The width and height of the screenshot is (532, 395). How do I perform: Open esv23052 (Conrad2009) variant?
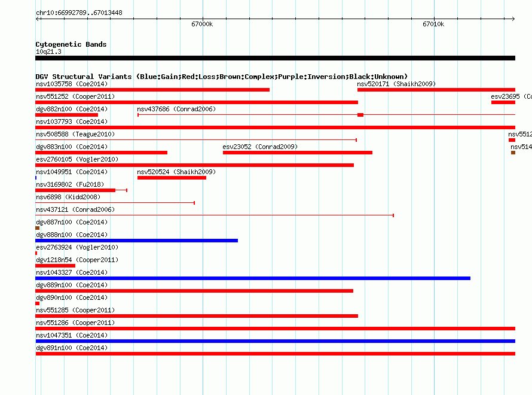[260, 147]
